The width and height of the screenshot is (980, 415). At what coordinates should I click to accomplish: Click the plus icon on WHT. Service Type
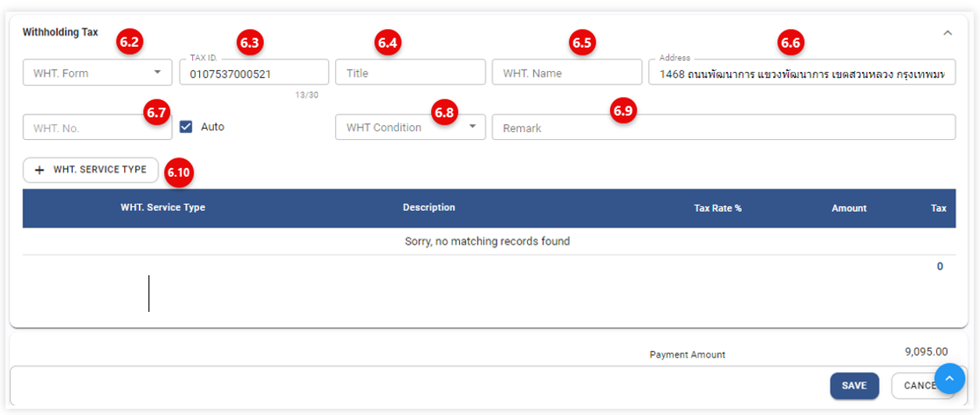tap(39, 170)
